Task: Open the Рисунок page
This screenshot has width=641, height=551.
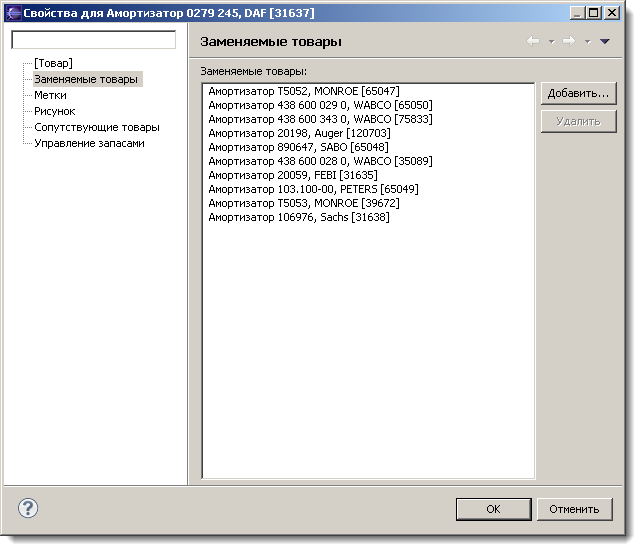Action: 55,111
